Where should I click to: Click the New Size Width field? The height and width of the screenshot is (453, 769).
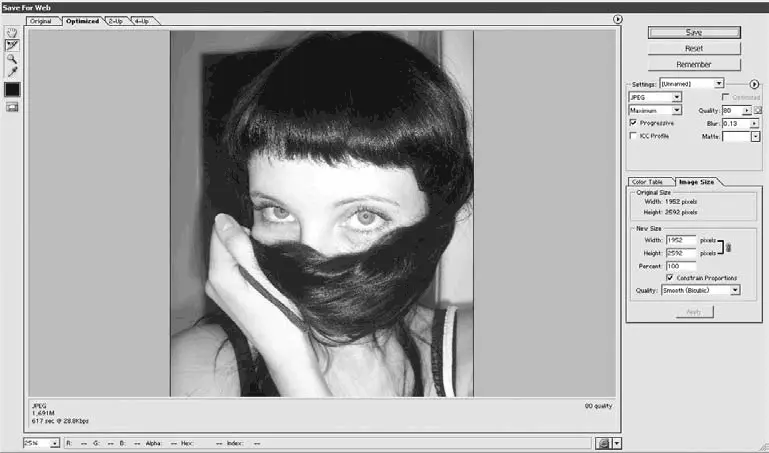pos(680,240)
